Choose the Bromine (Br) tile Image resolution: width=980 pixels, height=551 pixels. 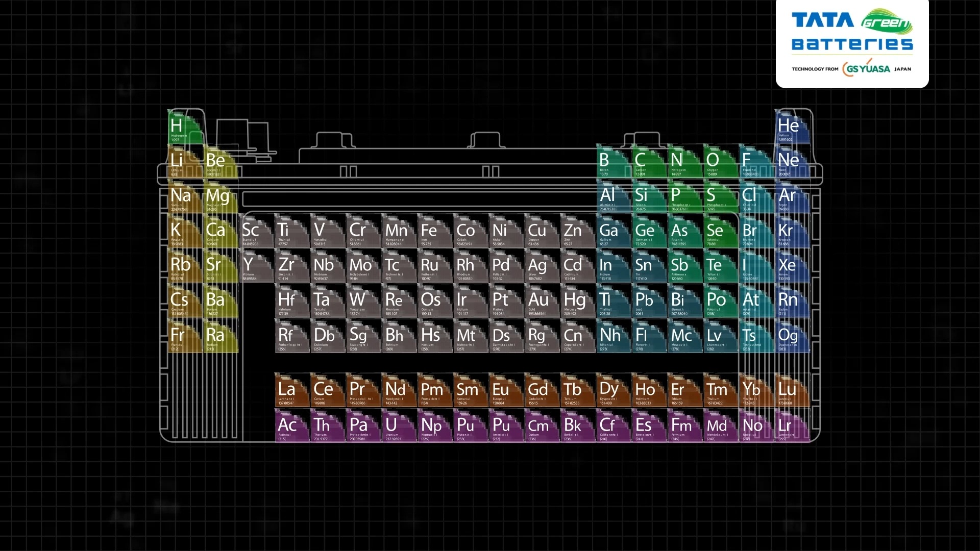pos(756,231)
